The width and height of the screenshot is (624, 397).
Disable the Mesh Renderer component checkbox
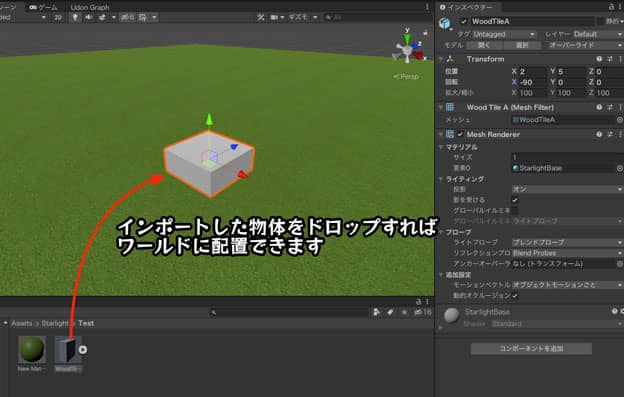pyautogui.click(x=460, y=134)
